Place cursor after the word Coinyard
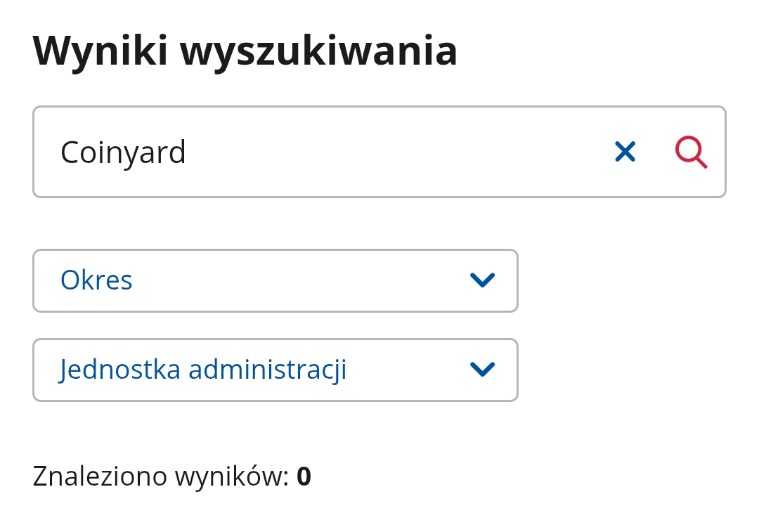Screen dimensions: 759x532 pos(188,153)
